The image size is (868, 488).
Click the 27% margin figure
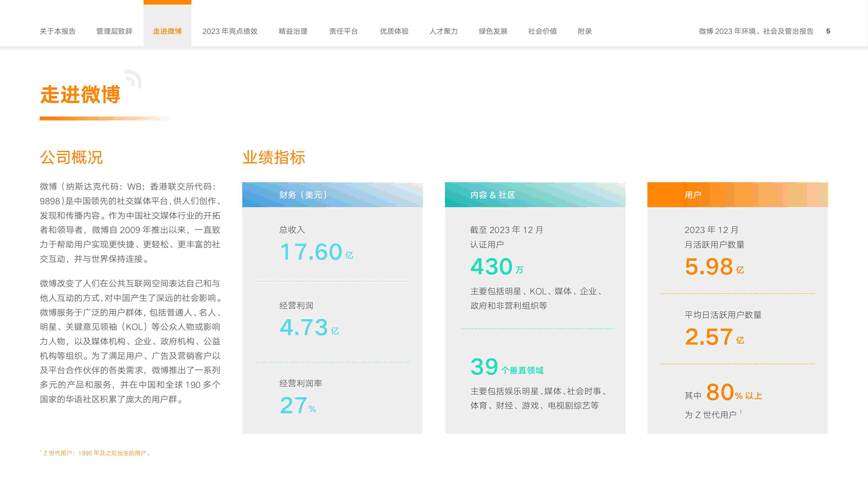[x=298, y=405]
